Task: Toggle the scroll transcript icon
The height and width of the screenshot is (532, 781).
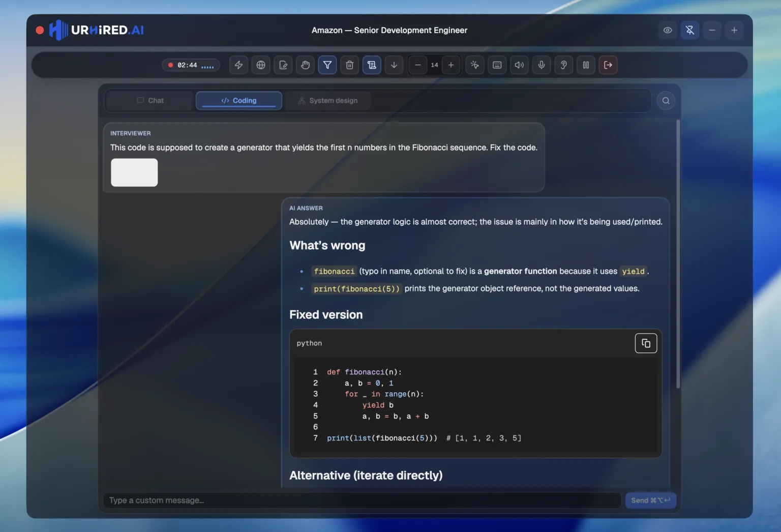Action: point(372,65)
